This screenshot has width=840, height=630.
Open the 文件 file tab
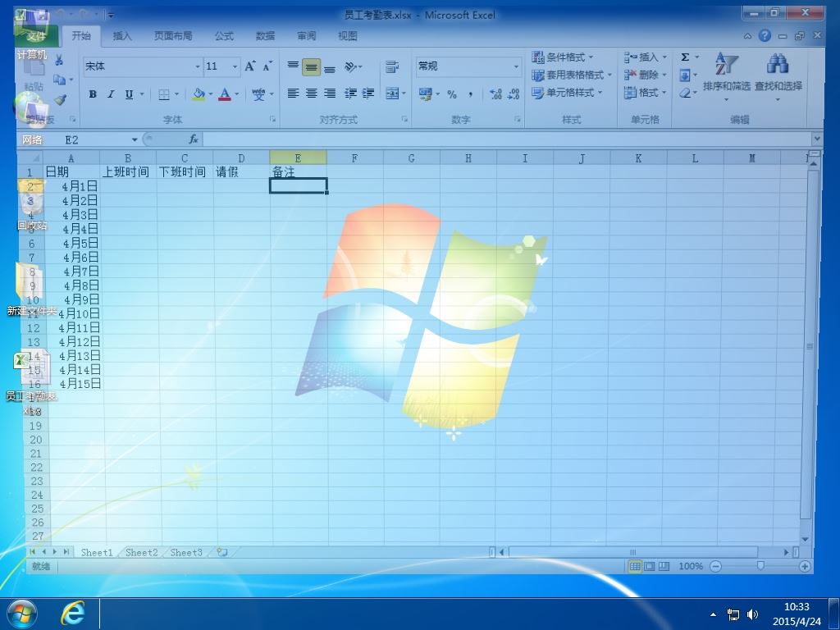(x=36, y=36)
